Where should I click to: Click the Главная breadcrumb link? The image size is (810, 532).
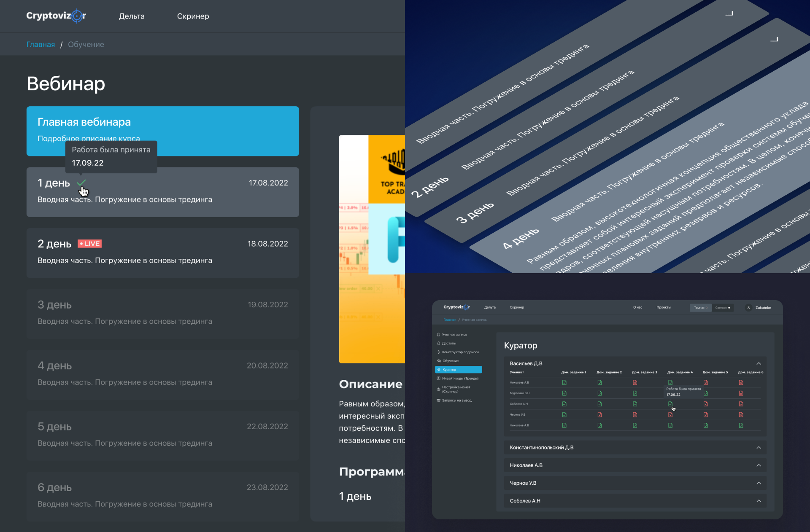[x=40, y=45]
